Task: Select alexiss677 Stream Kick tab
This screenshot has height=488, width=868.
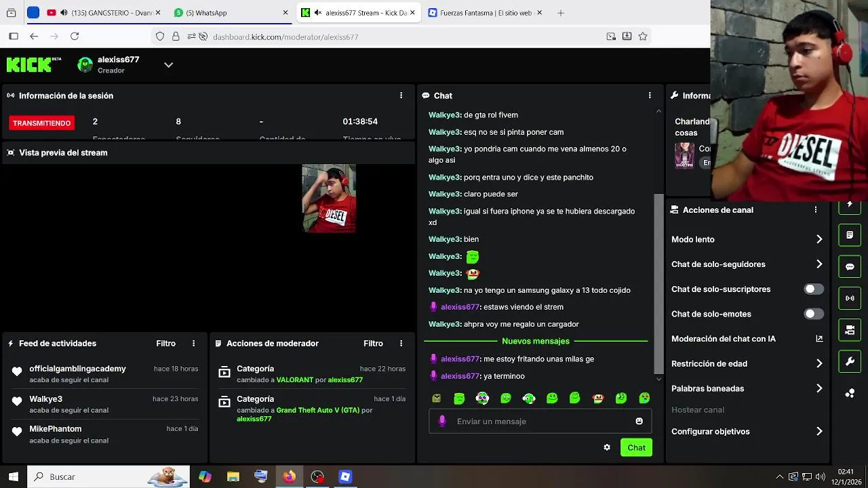Action: pos(359,13)
